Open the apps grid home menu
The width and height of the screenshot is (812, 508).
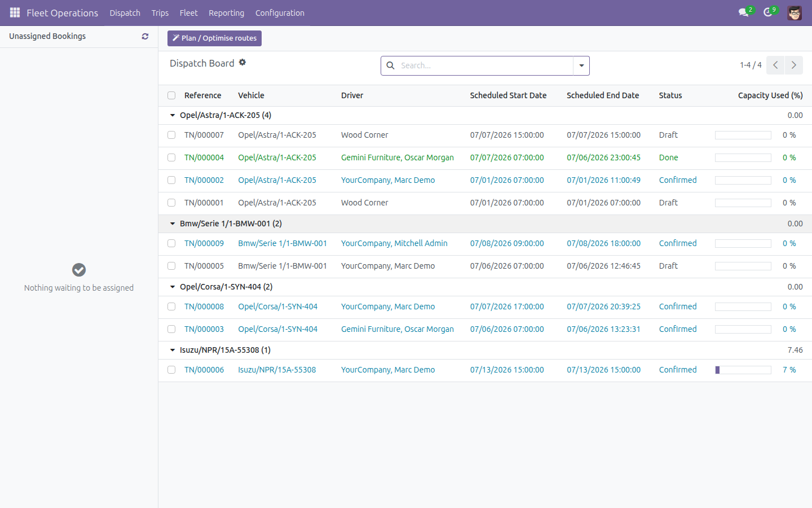[15, 12]
